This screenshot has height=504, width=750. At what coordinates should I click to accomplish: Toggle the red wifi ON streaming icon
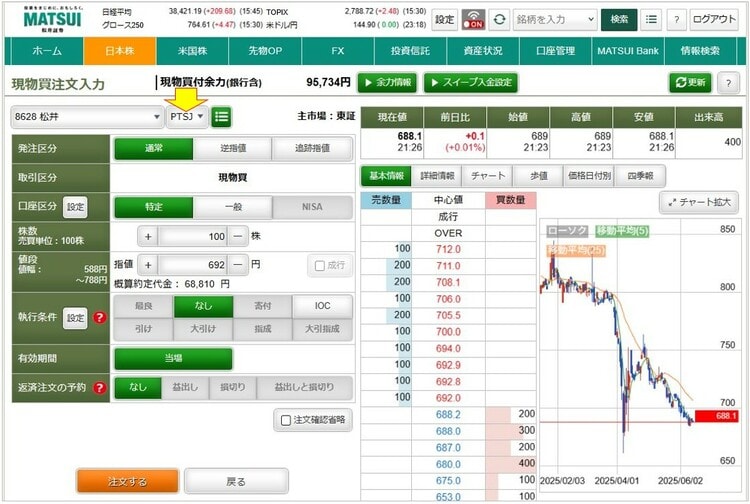473,20
